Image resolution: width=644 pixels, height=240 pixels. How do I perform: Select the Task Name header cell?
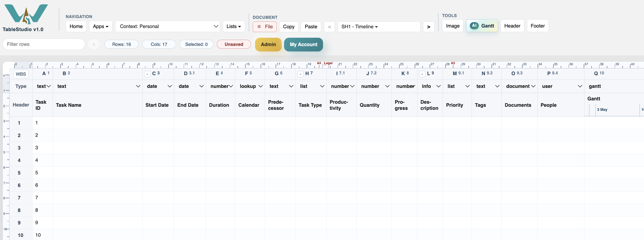pos(97,105)
